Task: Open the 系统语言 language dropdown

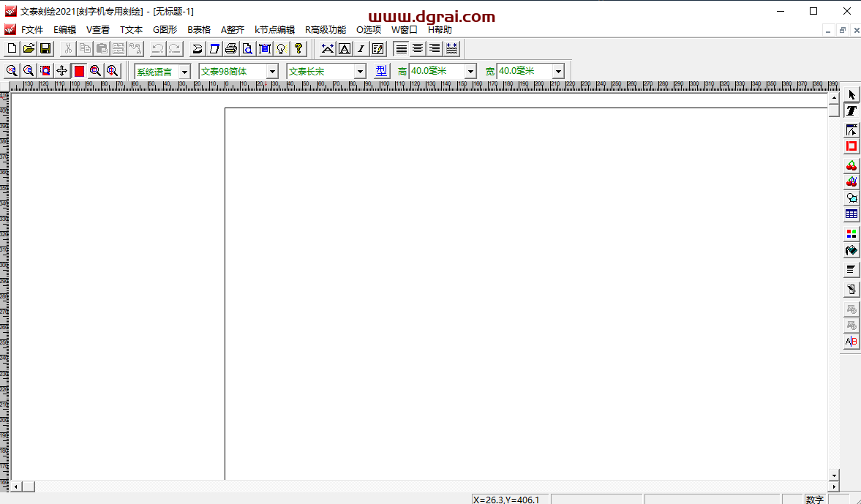Action: [x=185, y=72]
